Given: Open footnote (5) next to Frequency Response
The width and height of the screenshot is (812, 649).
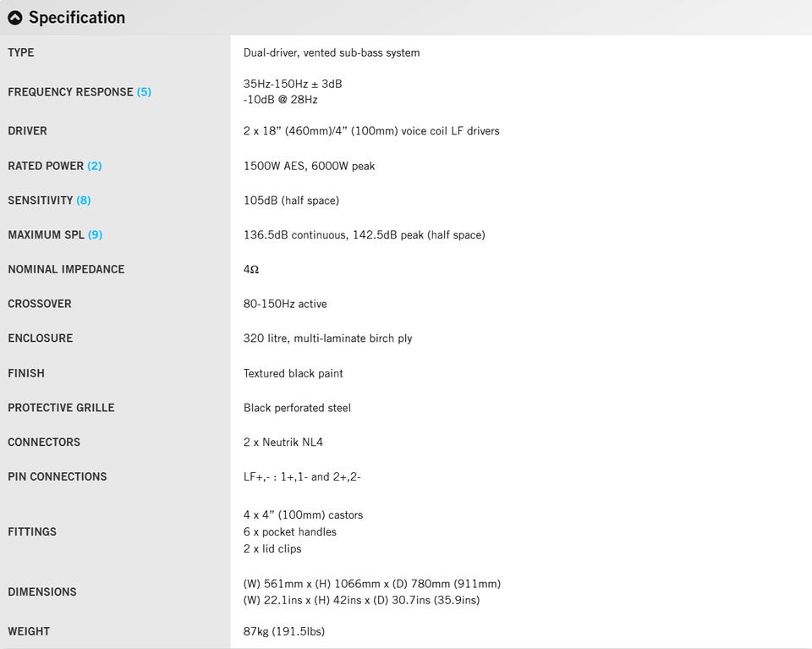Looking at the screenshot, I should tap(144, 92).
